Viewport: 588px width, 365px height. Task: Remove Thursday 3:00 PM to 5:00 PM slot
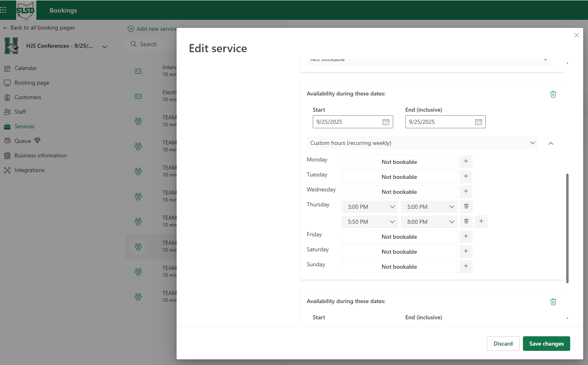[x=466, y=206]
